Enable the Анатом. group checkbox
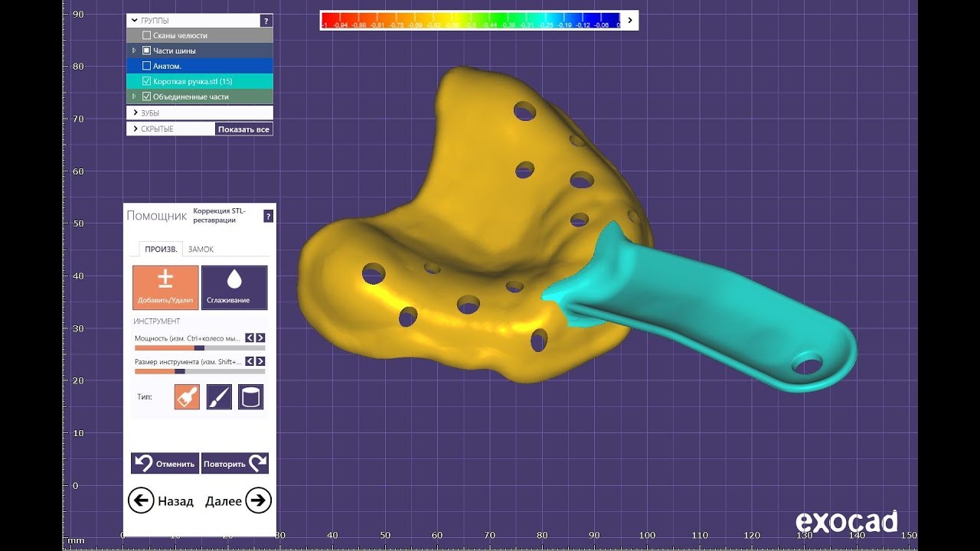 [147, 66]
